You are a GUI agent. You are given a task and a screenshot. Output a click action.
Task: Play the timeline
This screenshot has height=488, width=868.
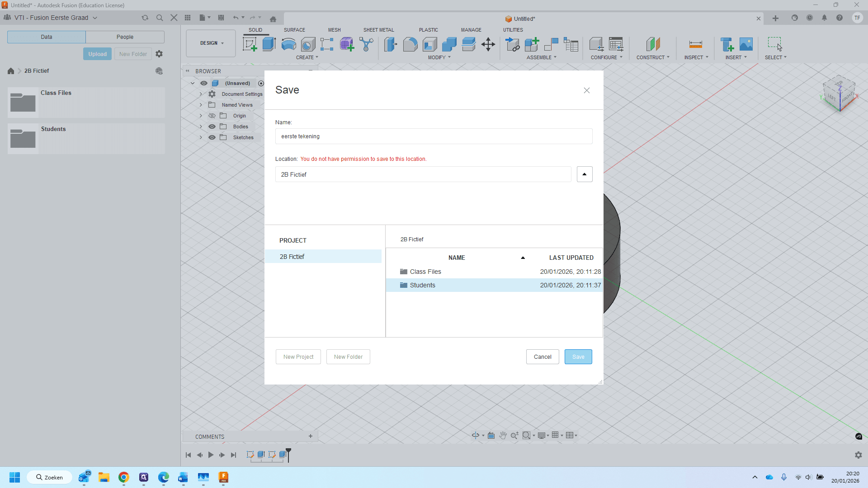tap(211, 455)
